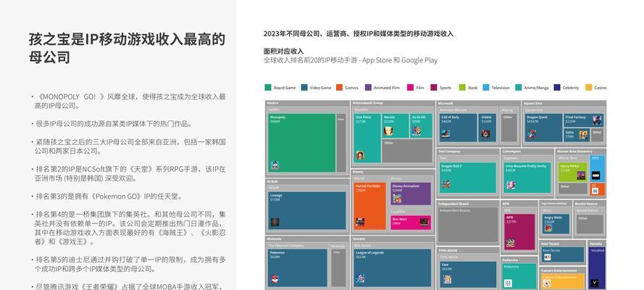The image size is (644, 290).
Task: Click the Koei Tecmo KT logo icon
Action: [547, 257]
